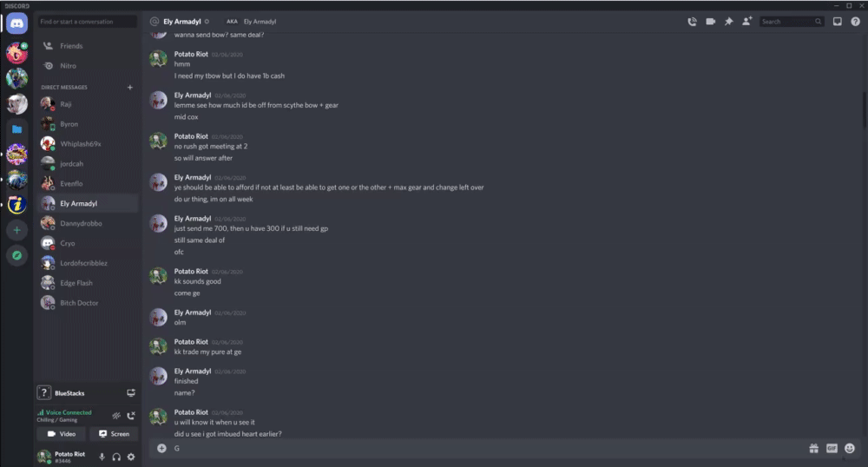Add friends to this DM
This screenshot has width=868, height=467.
[746, 22]
